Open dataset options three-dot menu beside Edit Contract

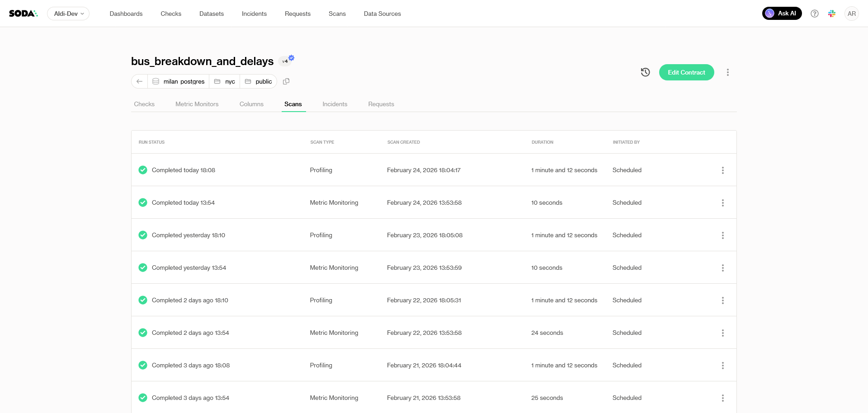[x=727, y=72]
